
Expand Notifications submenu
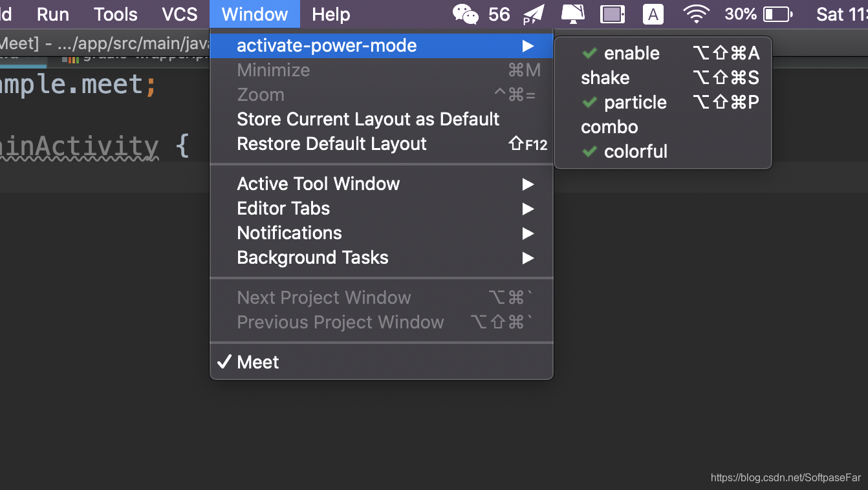382,233
